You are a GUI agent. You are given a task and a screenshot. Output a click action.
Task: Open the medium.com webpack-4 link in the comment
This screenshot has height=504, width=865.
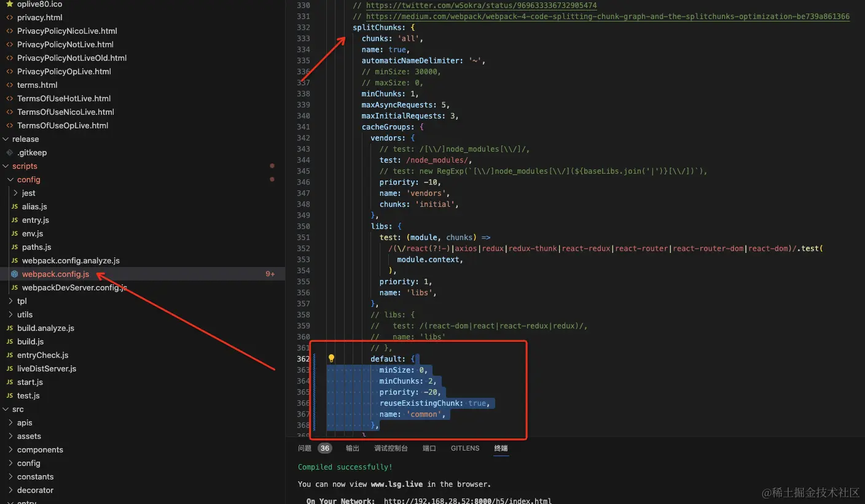click(608, 17)
